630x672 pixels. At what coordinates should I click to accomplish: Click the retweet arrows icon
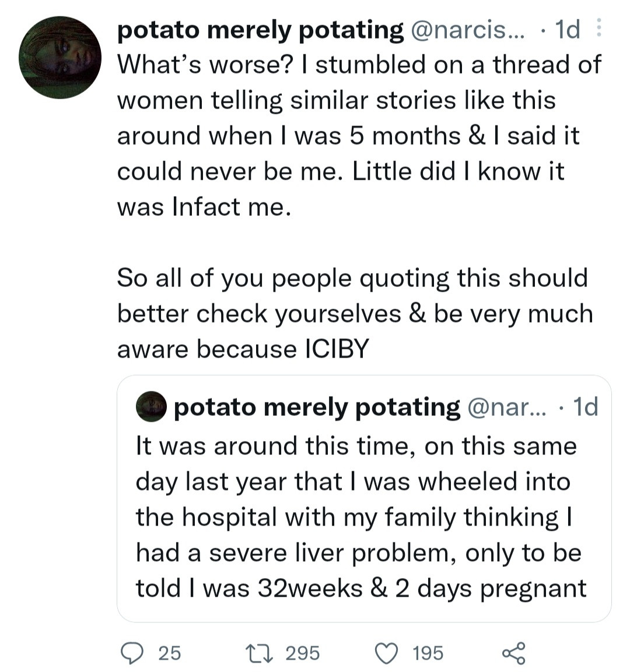260,653
